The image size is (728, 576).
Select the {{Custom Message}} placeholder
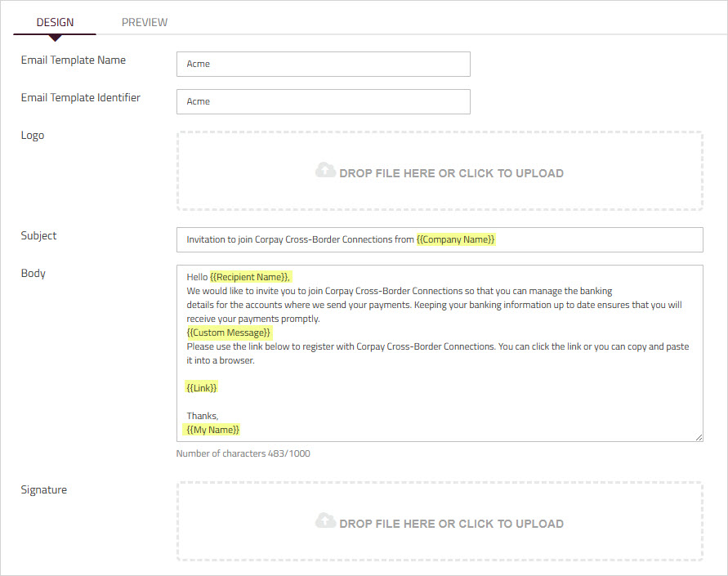229,333
